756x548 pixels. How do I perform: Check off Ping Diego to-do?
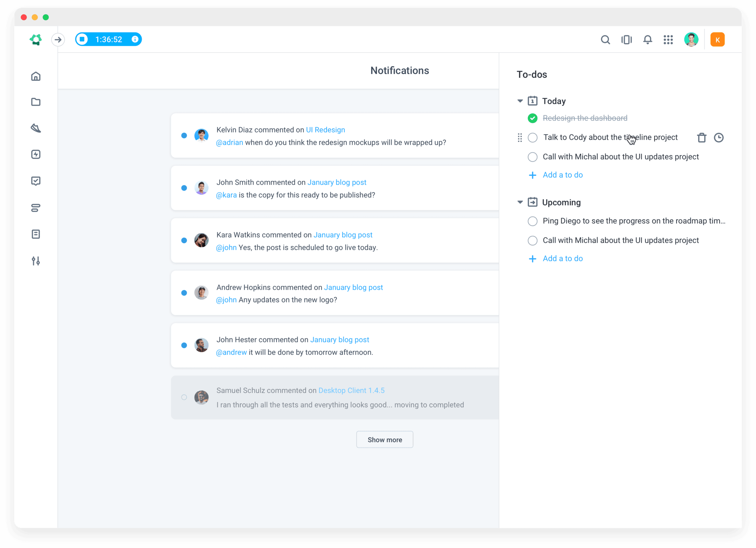(532, 221)
